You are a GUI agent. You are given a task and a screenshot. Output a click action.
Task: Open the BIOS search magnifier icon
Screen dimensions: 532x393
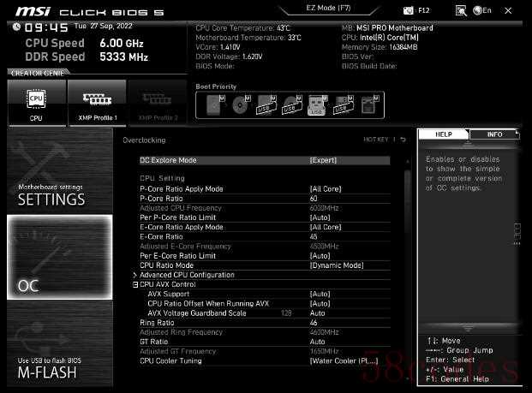(461, 11)
